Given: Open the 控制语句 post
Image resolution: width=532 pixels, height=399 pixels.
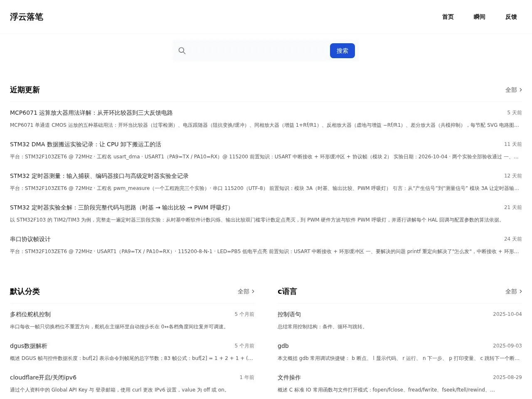Looking at the screenshot, I should coord(289,314).
